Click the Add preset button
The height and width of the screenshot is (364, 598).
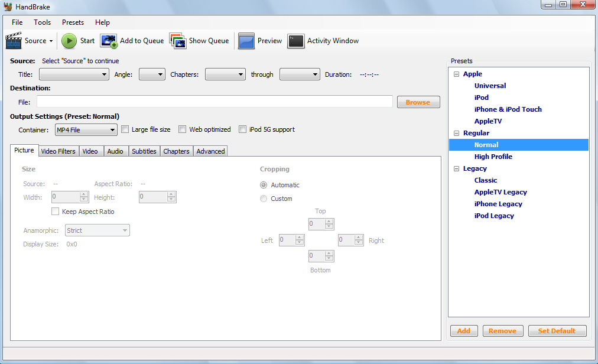[x=464, y=331]
